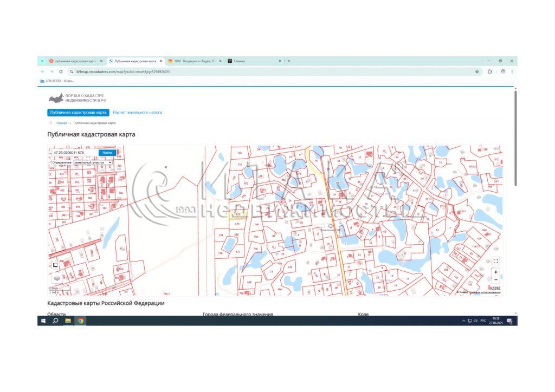Open the browser extensions puzzle icon
This screenshot has height=392, width=555.
click(x=489, y=72)
